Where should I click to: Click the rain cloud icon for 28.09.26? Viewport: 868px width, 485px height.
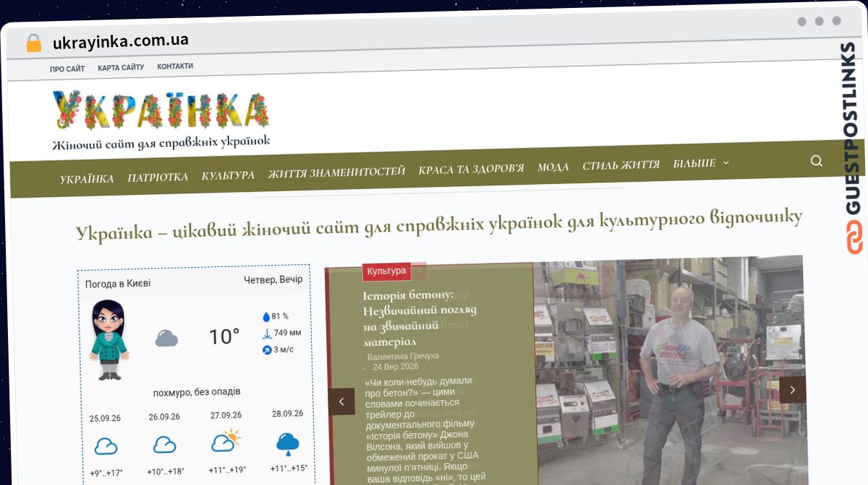click(x=288, y=444)
